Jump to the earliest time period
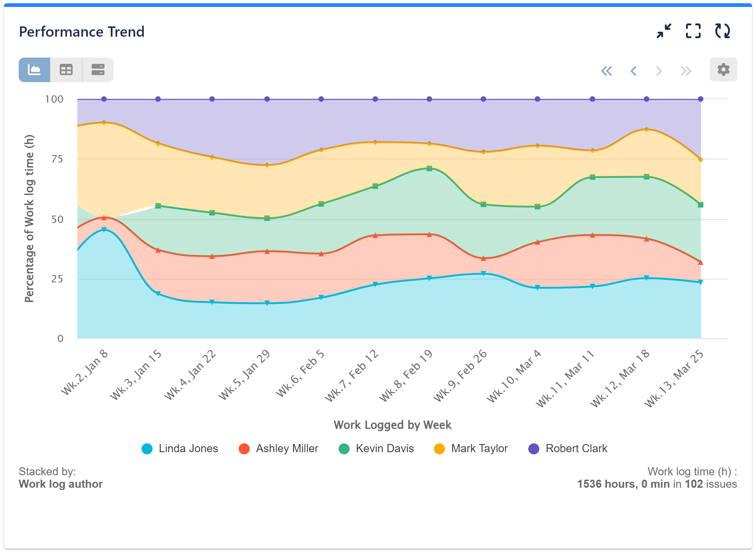 click(607, 71)
